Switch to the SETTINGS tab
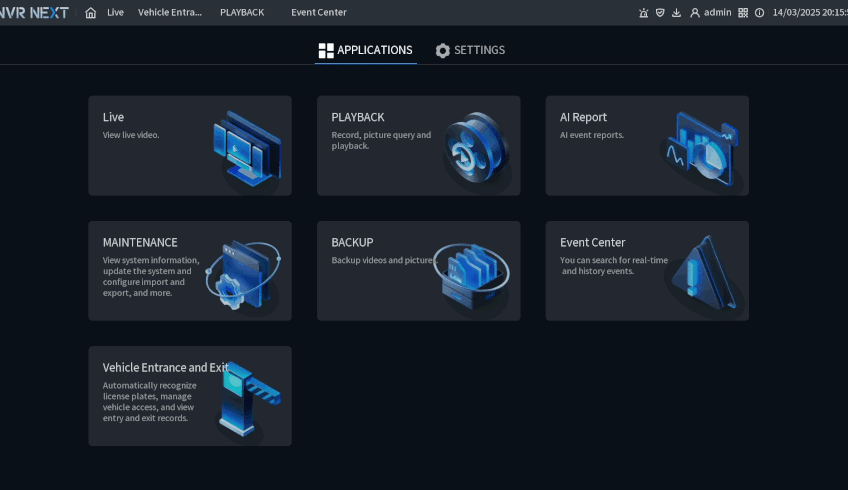Image resolution: width=848 pixels, height=490 pixels. [x=470, y=50]
